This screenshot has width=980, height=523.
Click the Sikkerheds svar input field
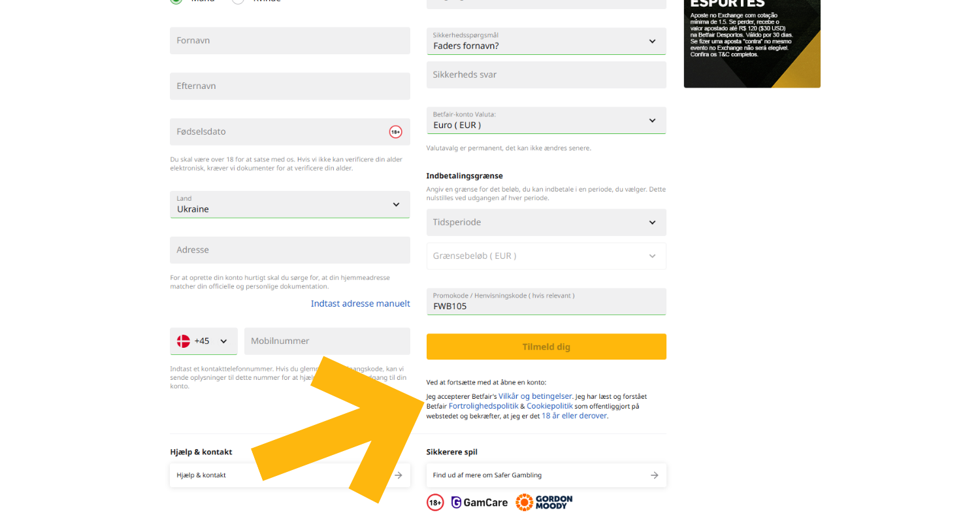click(546, 75)
